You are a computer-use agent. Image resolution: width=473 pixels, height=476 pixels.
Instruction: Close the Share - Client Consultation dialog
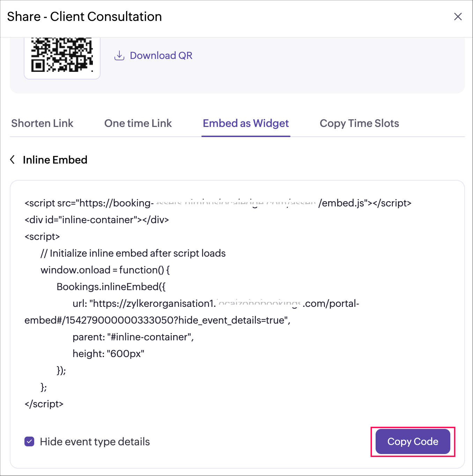(458, 17)
